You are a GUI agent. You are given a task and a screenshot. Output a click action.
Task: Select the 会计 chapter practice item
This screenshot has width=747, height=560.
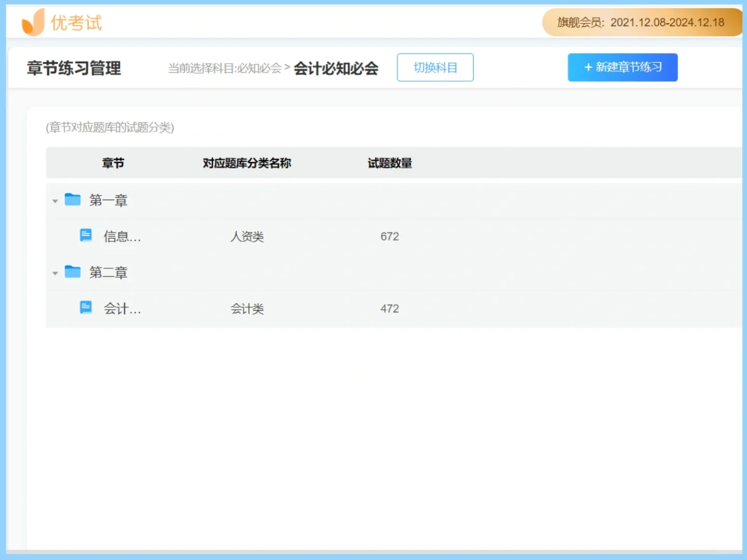coord(121,309)
